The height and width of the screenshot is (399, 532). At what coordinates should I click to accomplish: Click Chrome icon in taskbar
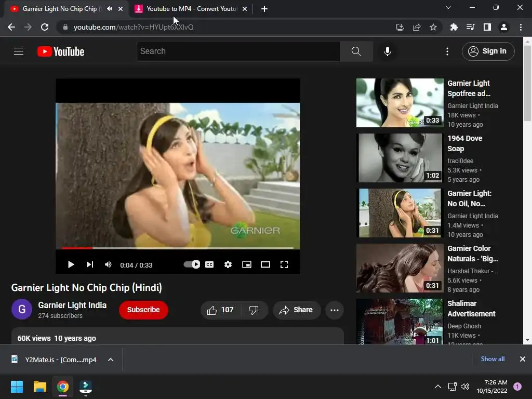[x=63, y=387]
